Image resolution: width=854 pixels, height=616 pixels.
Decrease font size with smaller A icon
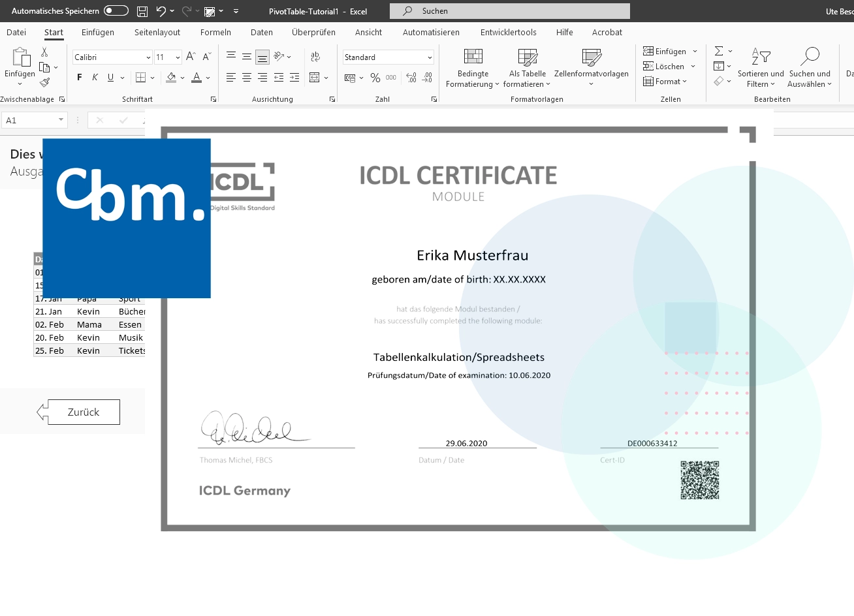tap(206, 57)
